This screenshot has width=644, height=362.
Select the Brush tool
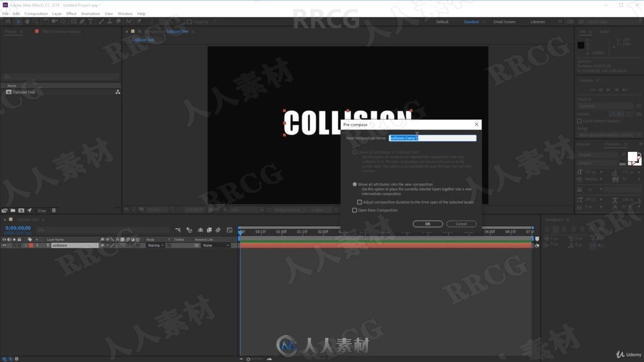click(101, 22)
